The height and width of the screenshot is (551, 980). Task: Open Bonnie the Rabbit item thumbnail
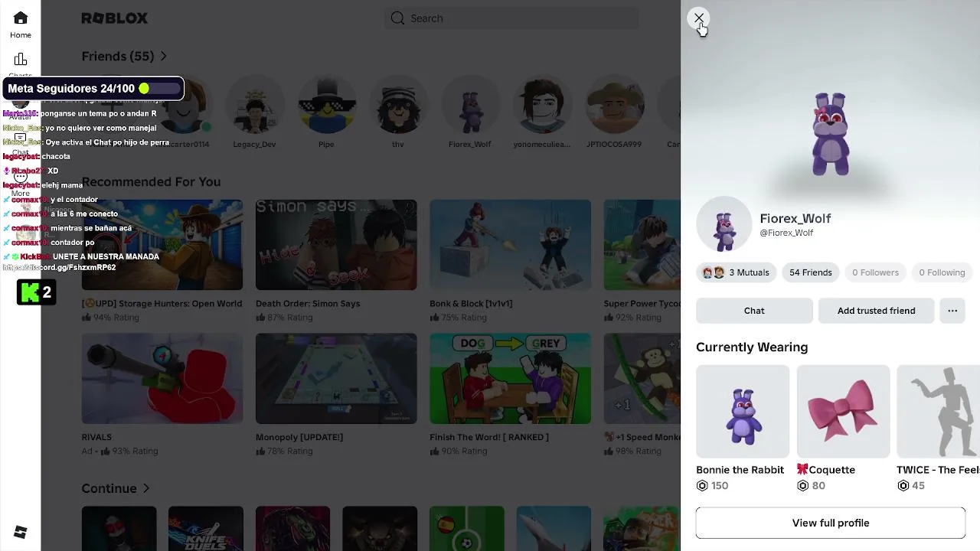tap(743, 412)
